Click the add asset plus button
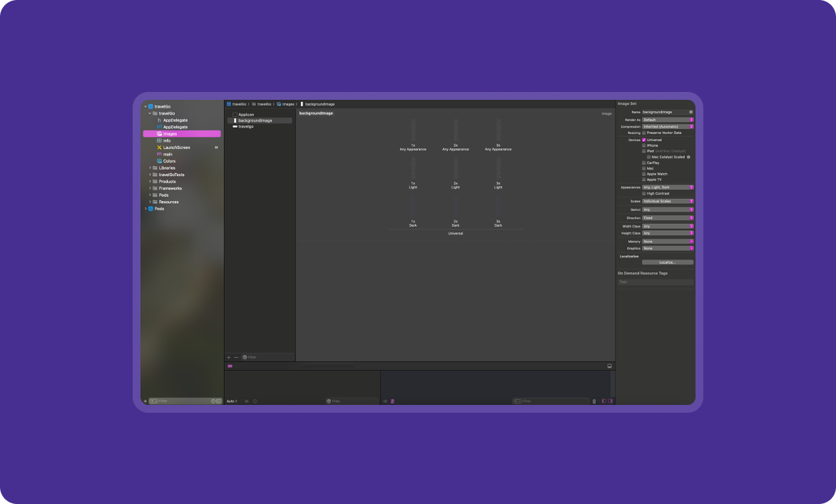 (x=229, y=357)
